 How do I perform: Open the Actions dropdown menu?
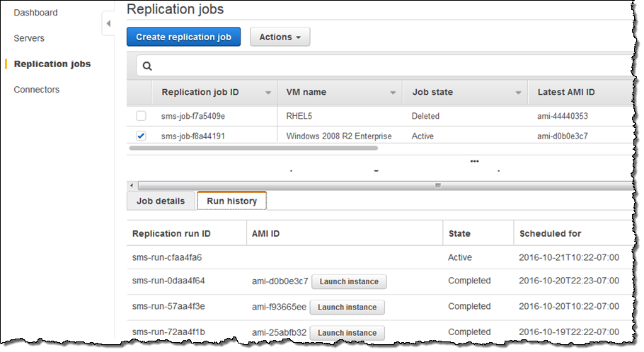click(x=280, y=37)
